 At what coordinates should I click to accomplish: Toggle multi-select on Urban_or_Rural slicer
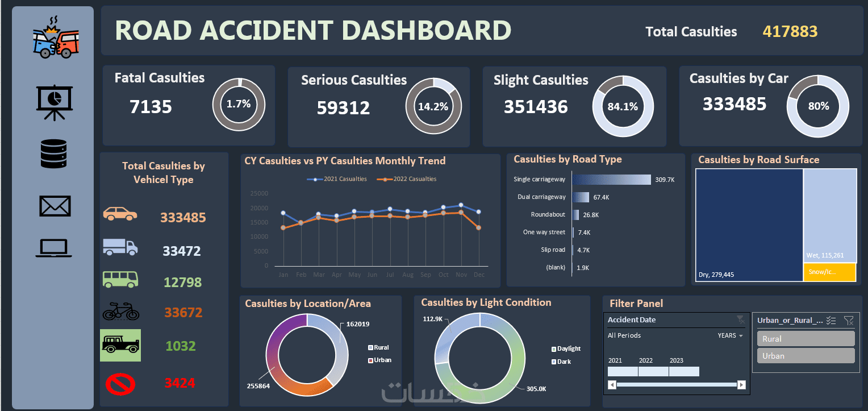click(831, 321)
